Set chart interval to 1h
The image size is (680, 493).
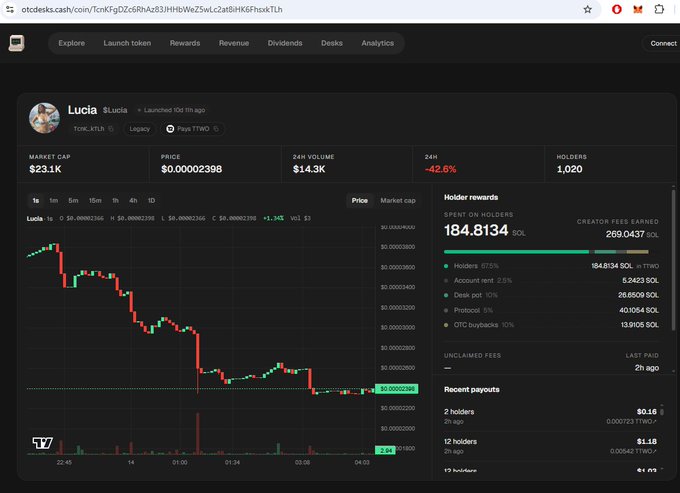(115, 200)
